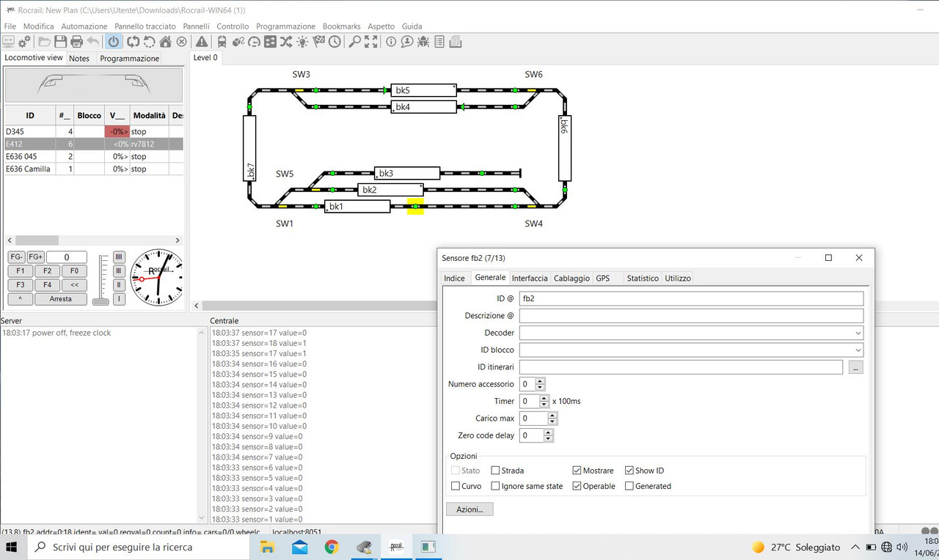The image size is (939, 560).
Task: Toggle track power on/off toolbar icon
Action: coord(114,42)
